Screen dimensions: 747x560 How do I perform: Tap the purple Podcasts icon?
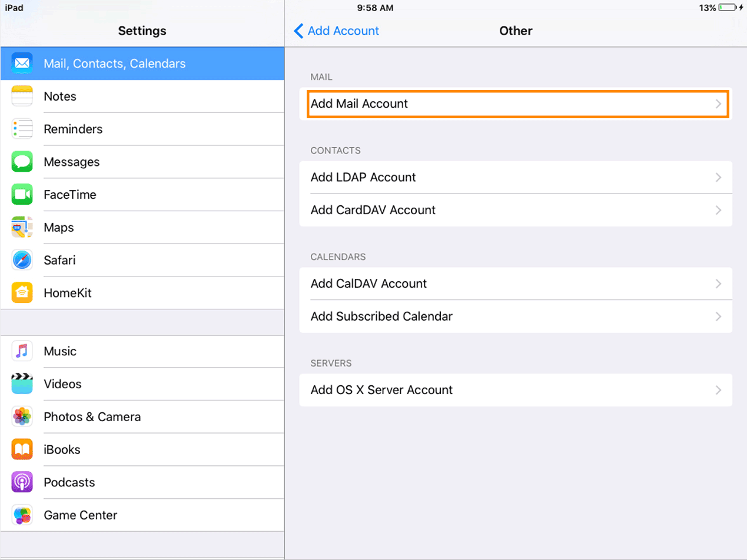(x=22, y=482)
